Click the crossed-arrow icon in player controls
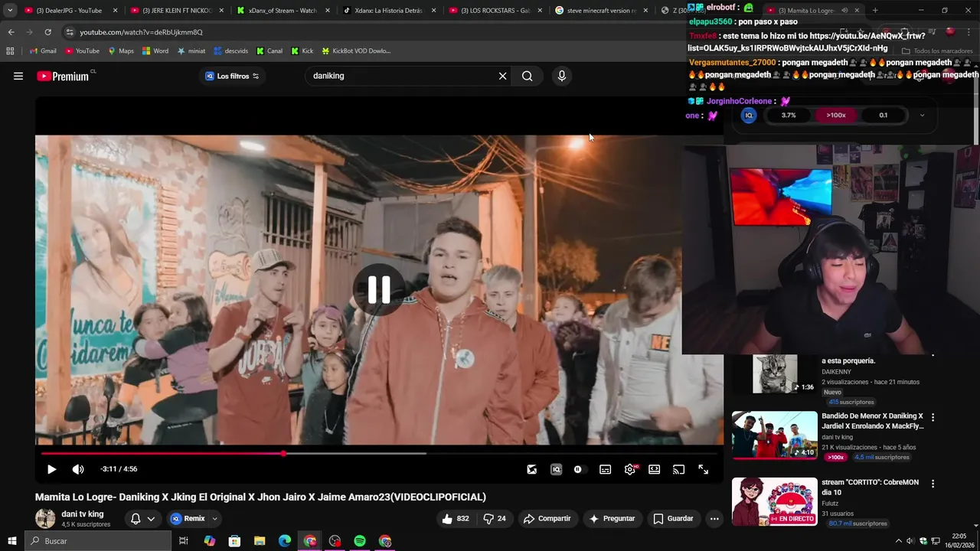The width and height of the screenshot is (980, 551). pyautogui.click(x=531, y=469)
